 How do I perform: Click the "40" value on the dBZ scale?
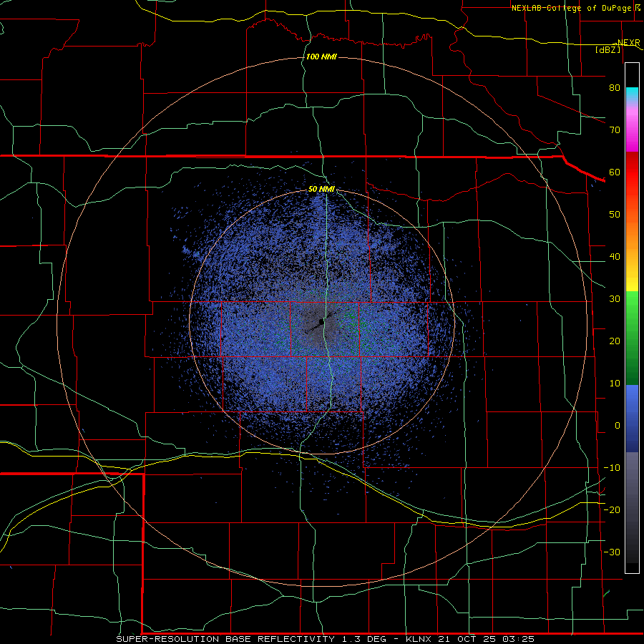(615, 257)
